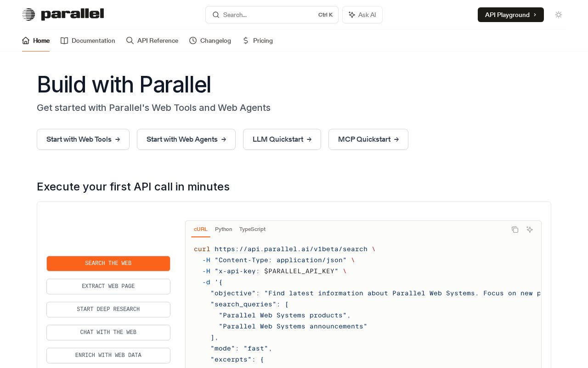Open the Documentation tab
This screenshot has width=588, height=368.
coord(88,40)
